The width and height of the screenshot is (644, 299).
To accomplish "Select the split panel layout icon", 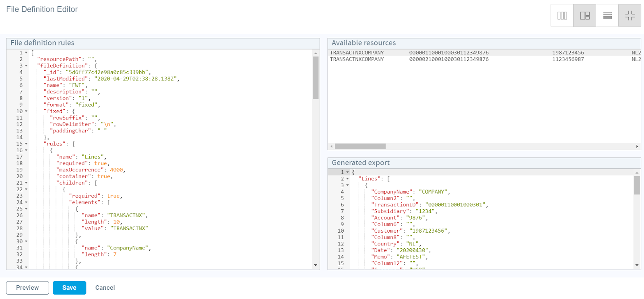I will click(x=584, y=15).
